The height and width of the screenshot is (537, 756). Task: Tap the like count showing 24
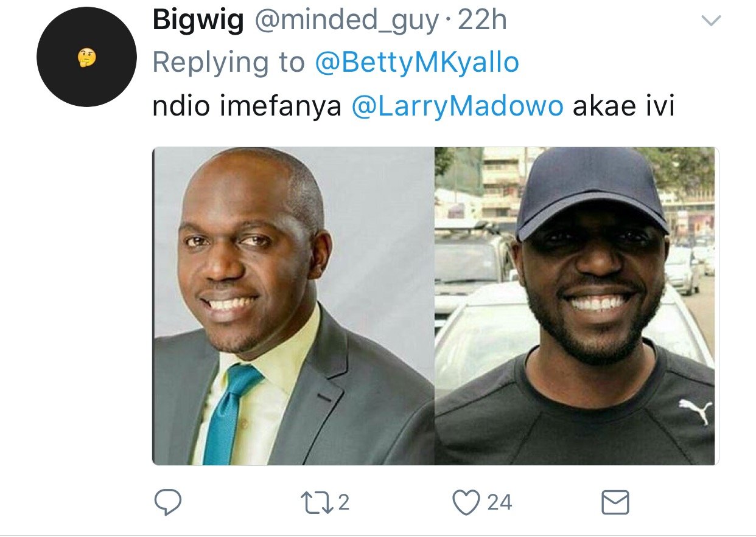(500, 503)
